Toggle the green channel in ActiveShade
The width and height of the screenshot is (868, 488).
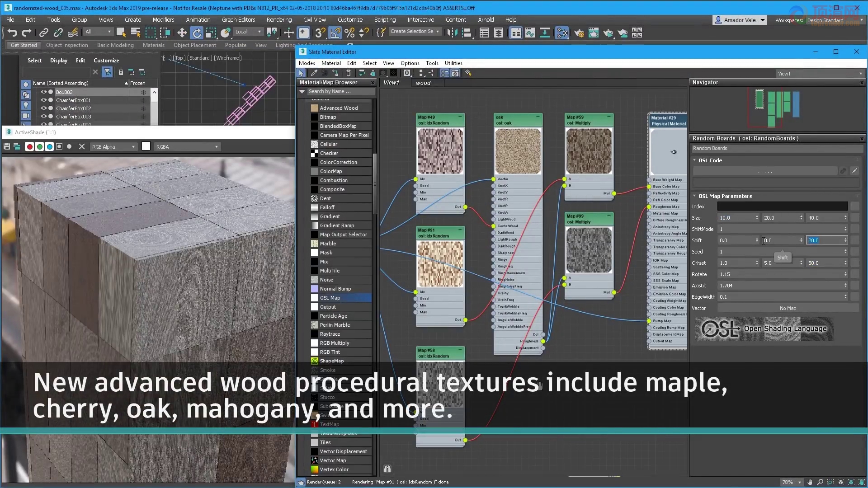point(39,146)
